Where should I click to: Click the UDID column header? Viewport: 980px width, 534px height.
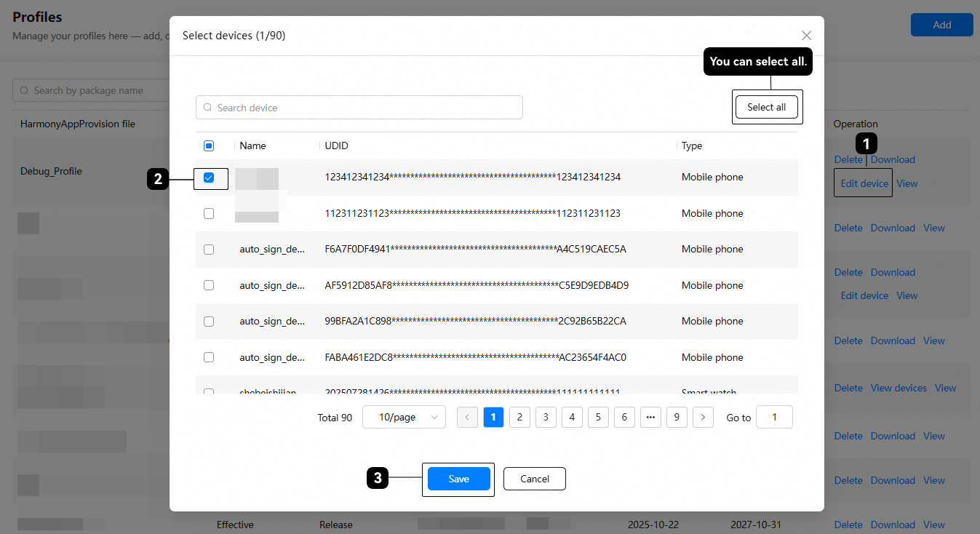tap(336, 146)
